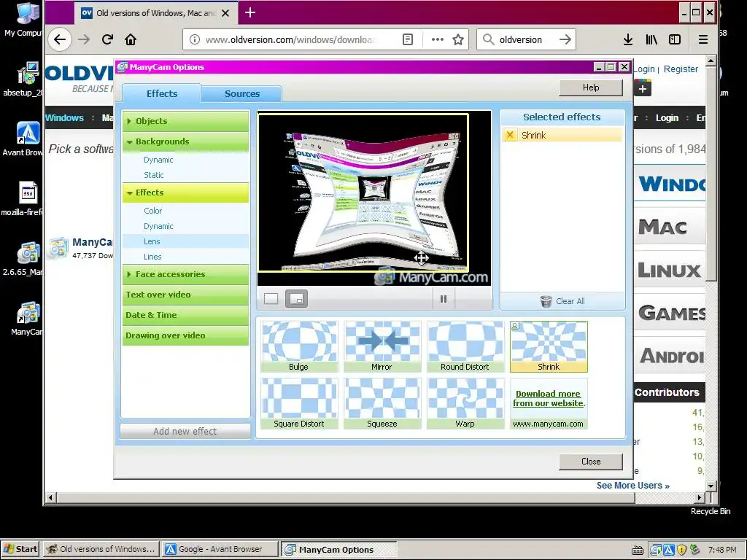Open Download more from our website link
The image size is (747, 560).
(549, 399)
